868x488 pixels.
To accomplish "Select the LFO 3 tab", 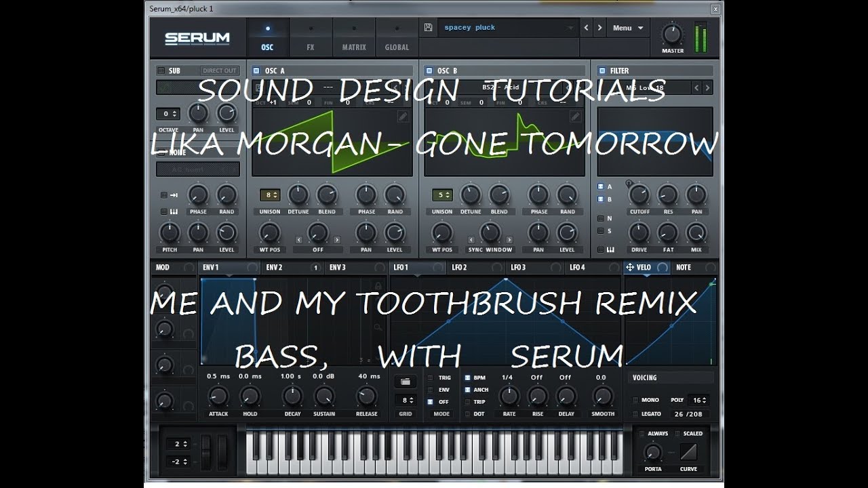I will [536, 267].
